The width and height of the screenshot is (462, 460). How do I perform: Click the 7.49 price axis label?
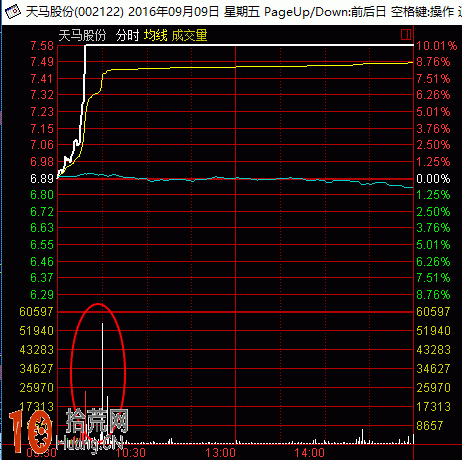[x=42, y=62]
